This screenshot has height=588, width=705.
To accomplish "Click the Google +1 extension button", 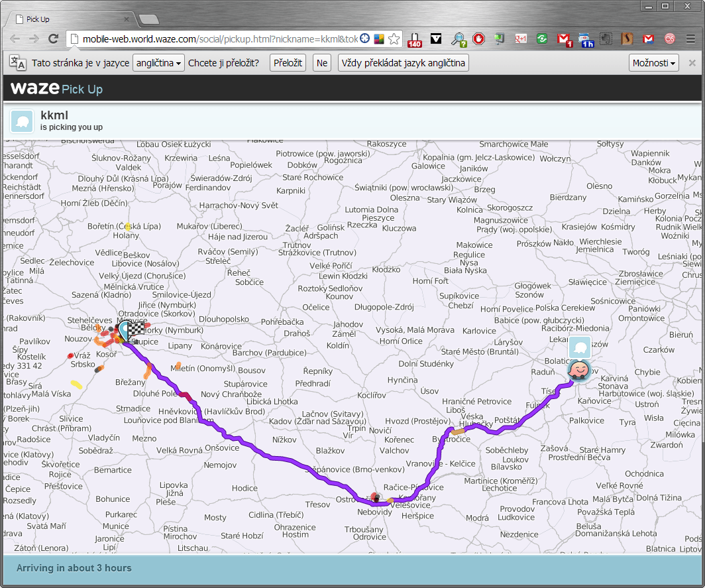I will (521, 38).
